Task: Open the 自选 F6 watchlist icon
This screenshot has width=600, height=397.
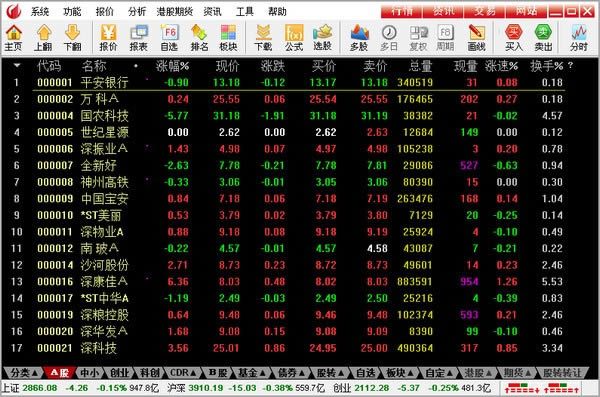Action: point(169,38)
